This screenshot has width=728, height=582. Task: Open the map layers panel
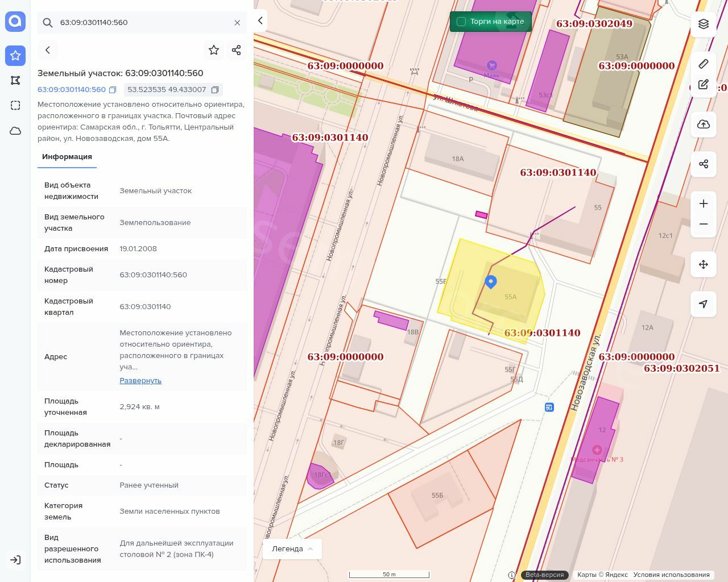click(704, 24)
